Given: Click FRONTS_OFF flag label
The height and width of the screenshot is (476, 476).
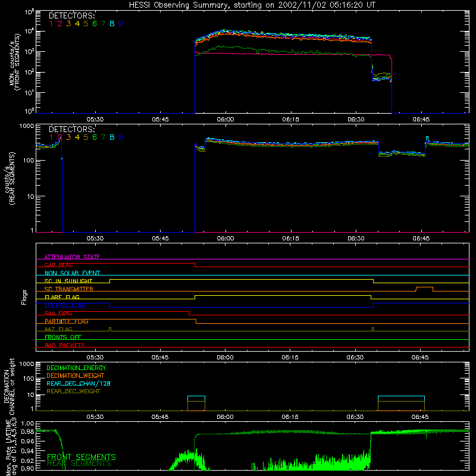Looking at the screenshot, I should 63,337.
